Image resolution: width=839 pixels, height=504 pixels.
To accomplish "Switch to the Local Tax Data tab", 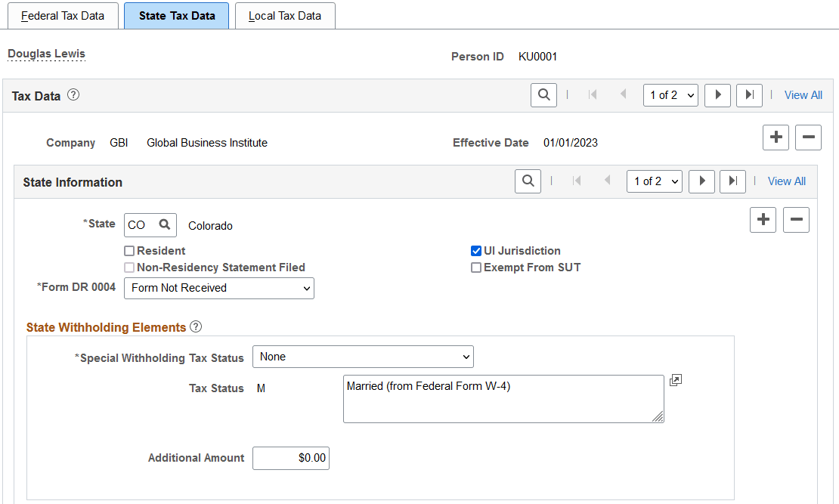I will (285, 15).
